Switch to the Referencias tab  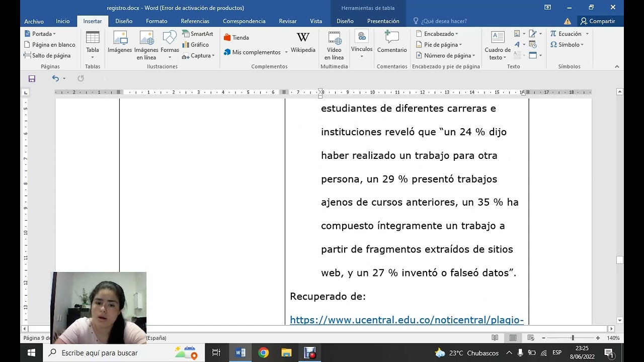point(195,21)
